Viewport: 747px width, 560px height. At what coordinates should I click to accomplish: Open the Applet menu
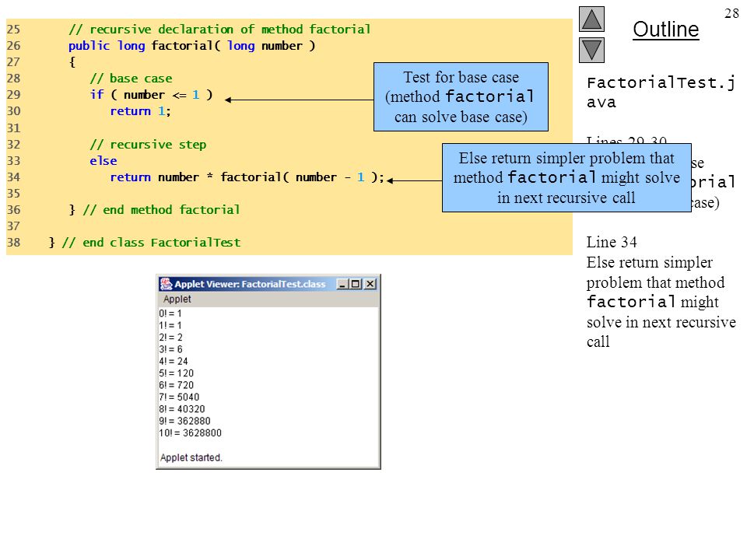[x=177, y=299]
